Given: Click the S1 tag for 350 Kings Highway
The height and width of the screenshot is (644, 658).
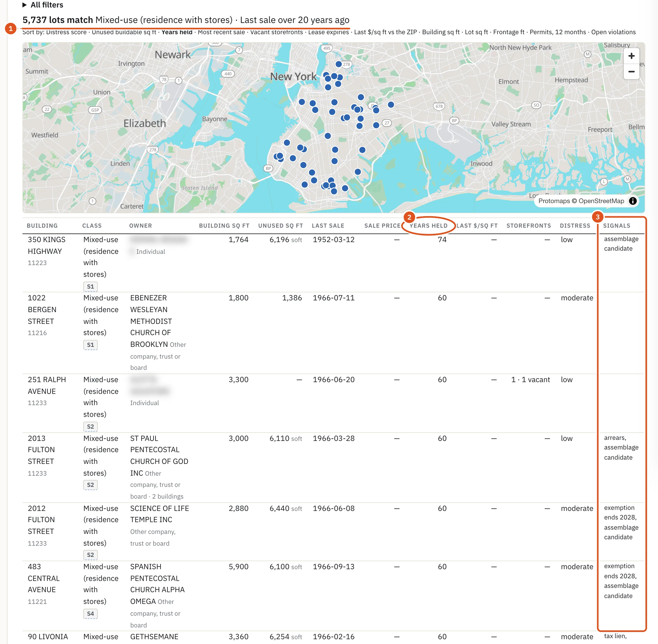Looking at the screenshot, I should 90,286.
